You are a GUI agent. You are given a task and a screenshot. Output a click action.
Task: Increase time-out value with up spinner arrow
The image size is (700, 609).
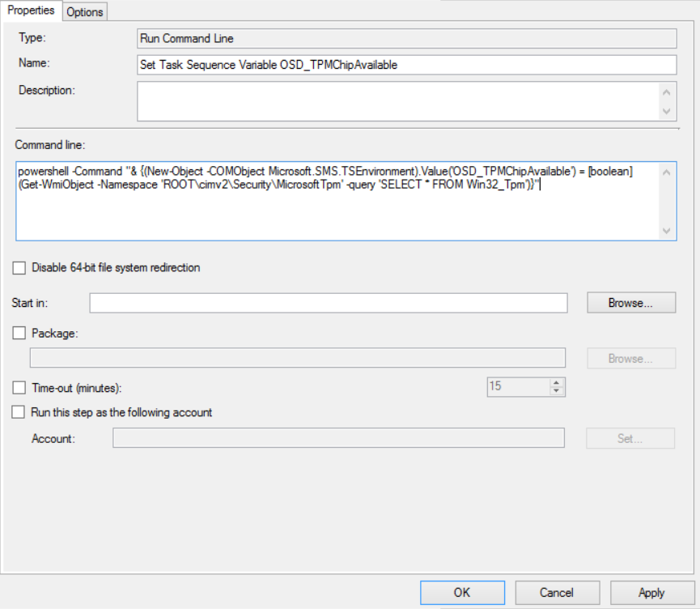pyautogui.click(x=556, y=383)
